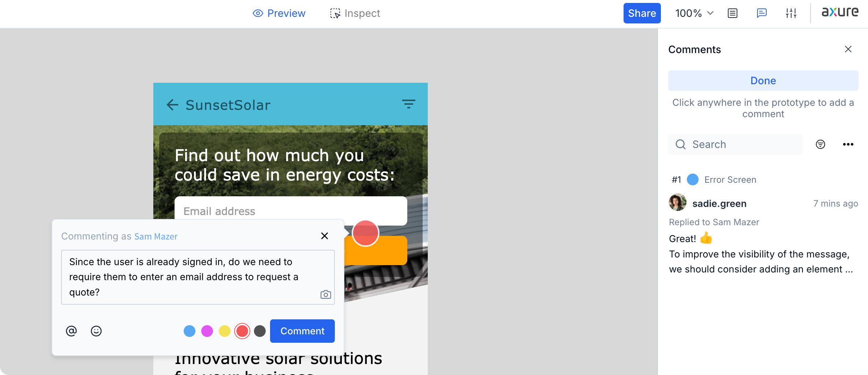Select the magenta comment color
This screenshot has width=868, height=375.
point(207,331)
